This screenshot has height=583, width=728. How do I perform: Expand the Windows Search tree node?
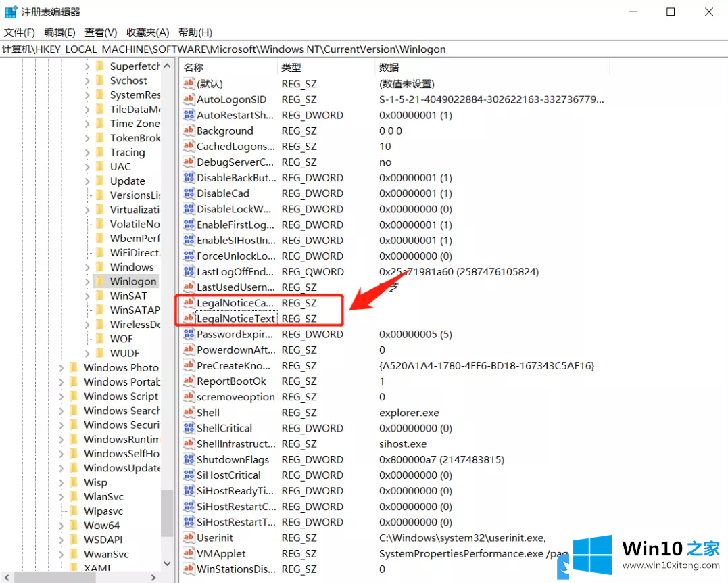click(62, 411)
